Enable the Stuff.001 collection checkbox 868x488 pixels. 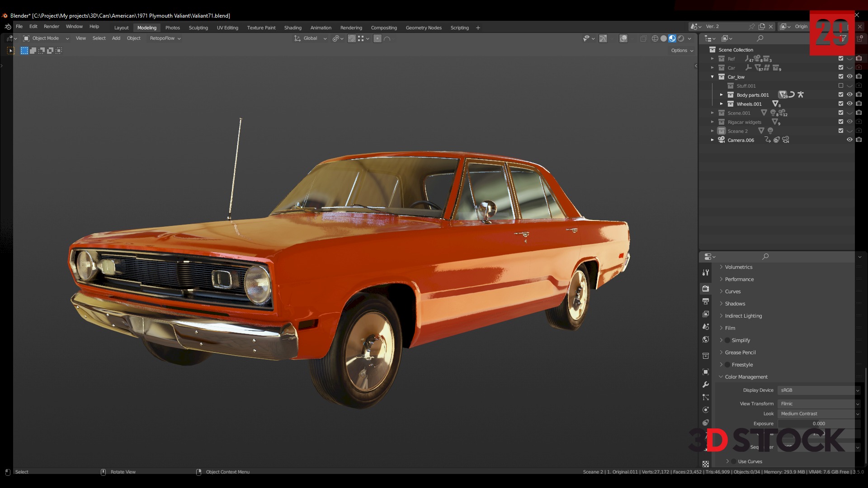pyautogui.click(x=841, y=86)
